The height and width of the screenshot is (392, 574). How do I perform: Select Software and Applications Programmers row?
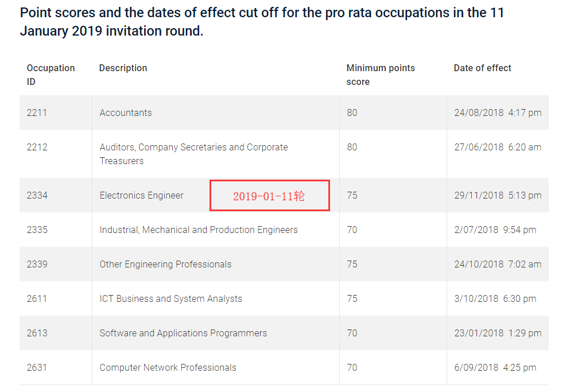coord(183,333)
